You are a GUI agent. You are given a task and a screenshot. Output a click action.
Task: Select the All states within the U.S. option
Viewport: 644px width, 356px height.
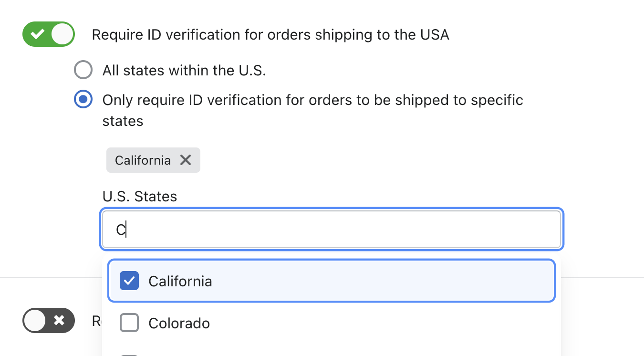(x=83, y=70)
